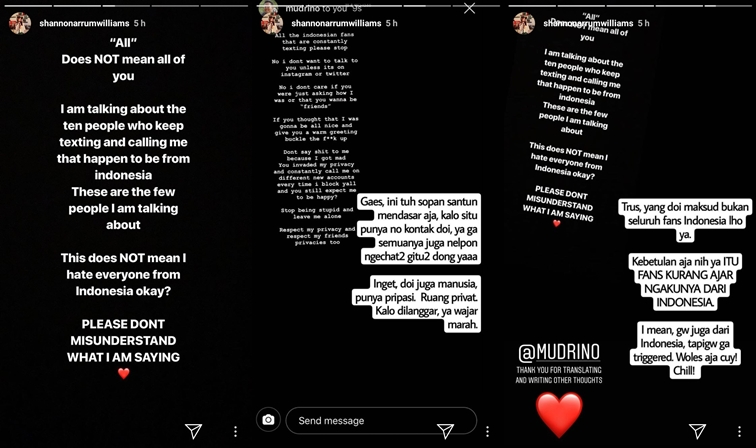The height and width of the screenshot is (448, 756).
Task: Click the shannonarrumwilliams username on the first story
Action: 84,23
